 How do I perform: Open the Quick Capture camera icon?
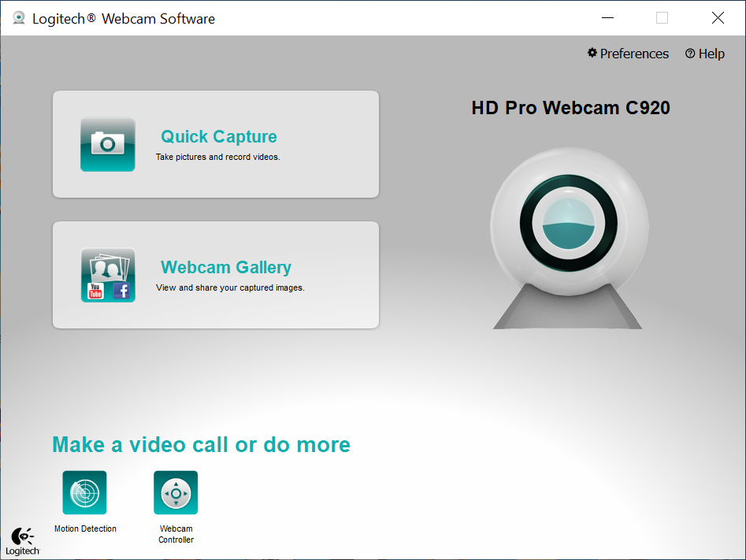pos(107,144)
